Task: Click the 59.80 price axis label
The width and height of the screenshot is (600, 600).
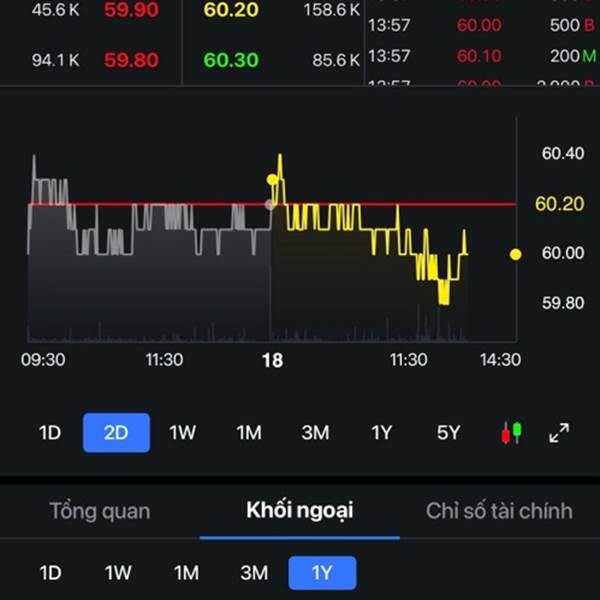Action: click(x=563, y=303)
